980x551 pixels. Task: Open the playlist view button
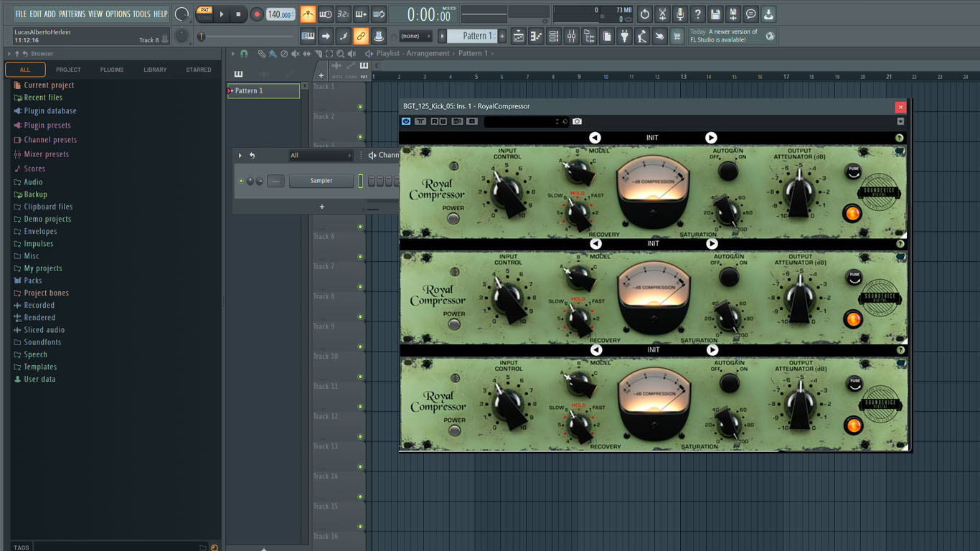tap(518, 36)
